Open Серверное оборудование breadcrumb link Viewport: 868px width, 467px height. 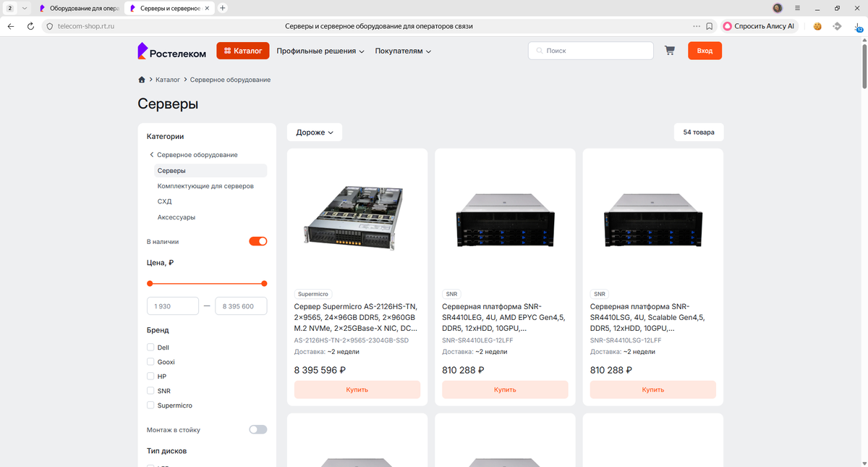(x=230, y=80)
